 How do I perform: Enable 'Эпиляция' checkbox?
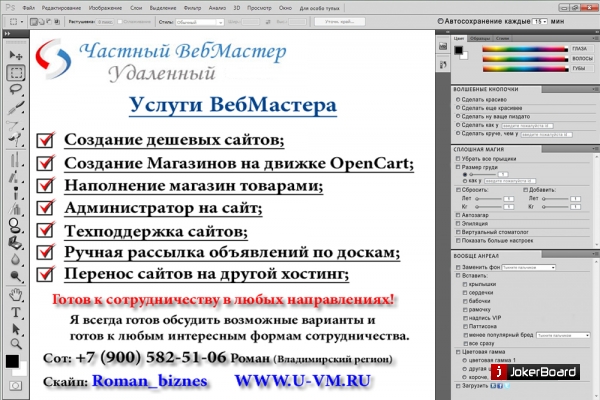coord(458,224)
